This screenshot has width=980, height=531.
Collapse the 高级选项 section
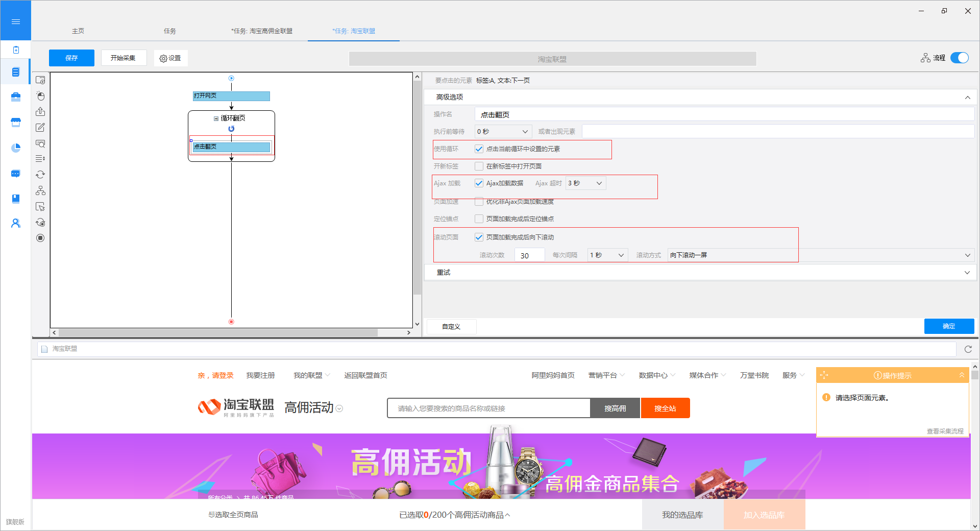(967, 98)
